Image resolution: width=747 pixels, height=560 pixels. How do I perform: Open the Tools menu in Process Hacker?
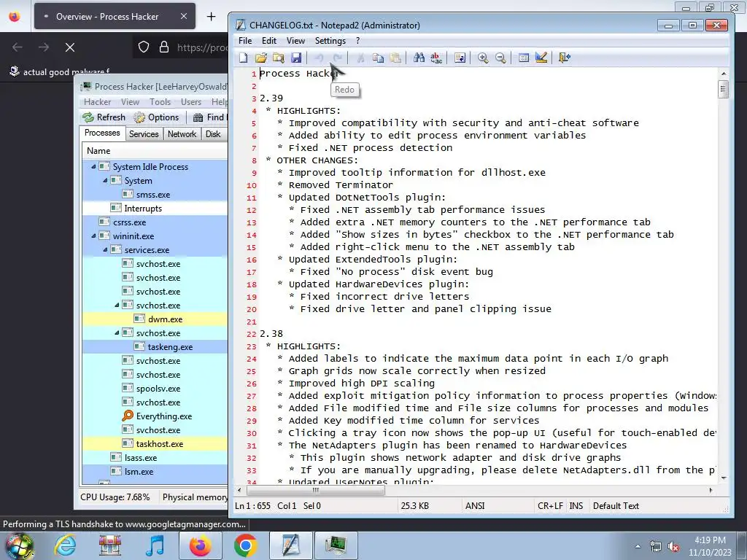(160, 102)
